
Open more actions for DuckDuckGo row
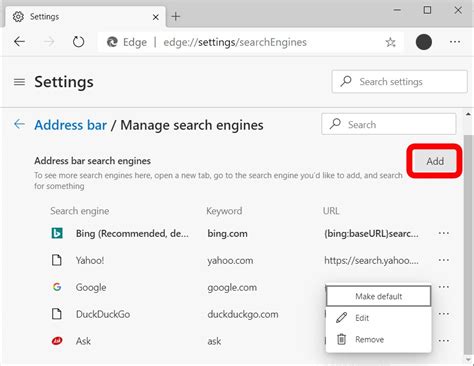(444, 314)
